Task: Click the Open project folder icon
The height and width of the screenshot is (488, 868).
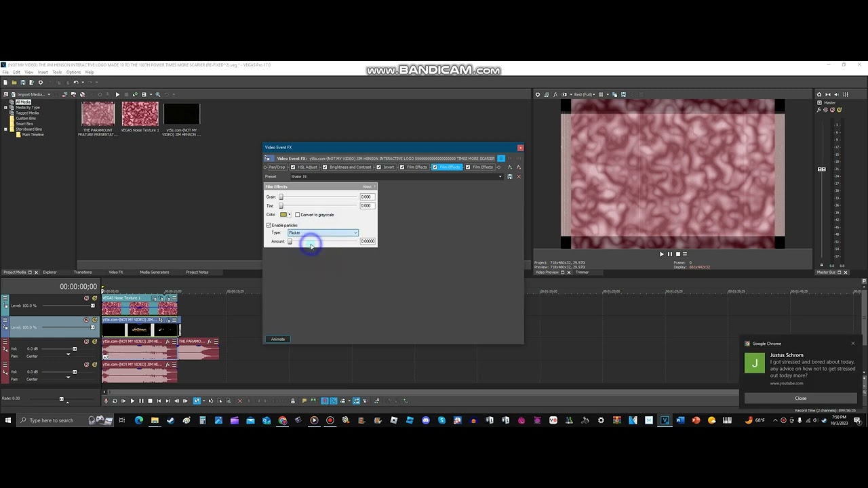Action: click(14, 83)
